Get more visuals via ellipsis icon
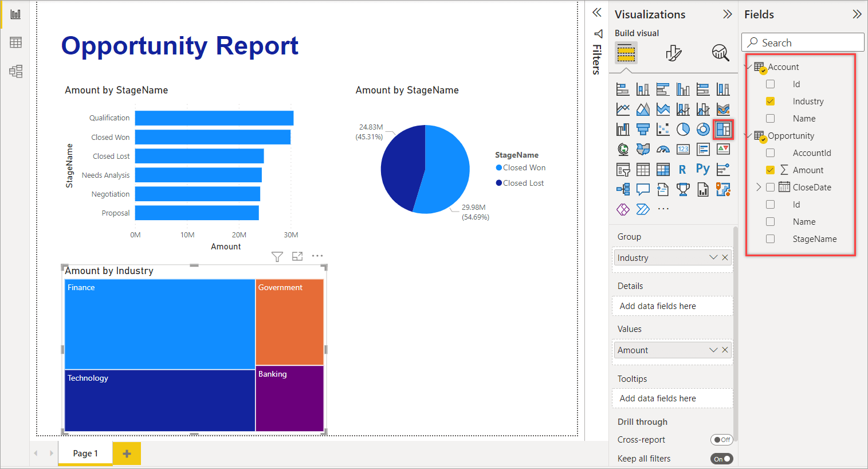Image resolution: width=868 pixels, height=469 pixels. coord(663,209)
